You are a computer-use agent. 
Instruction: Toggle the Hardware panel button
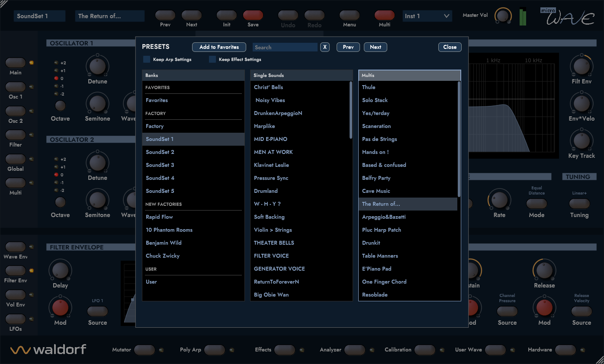click(565, 350)
